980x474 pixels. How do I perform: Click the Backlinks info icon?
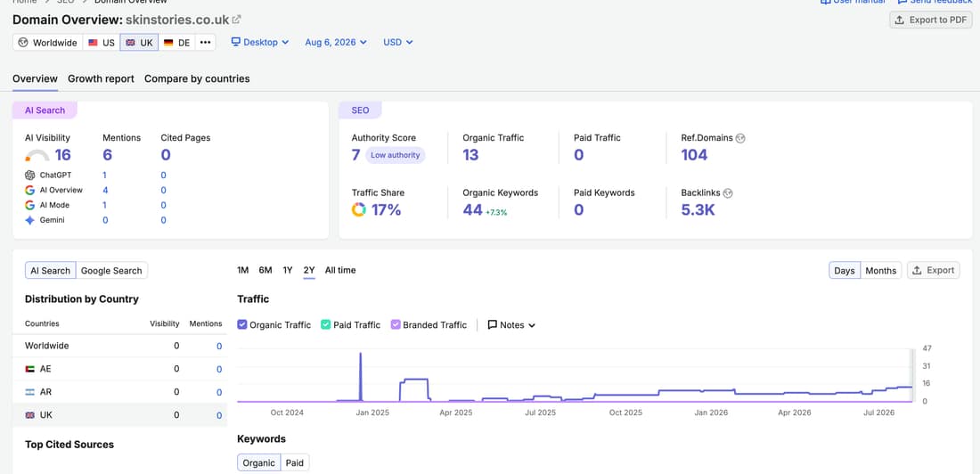pyautogui.click(x=728, y=193)
